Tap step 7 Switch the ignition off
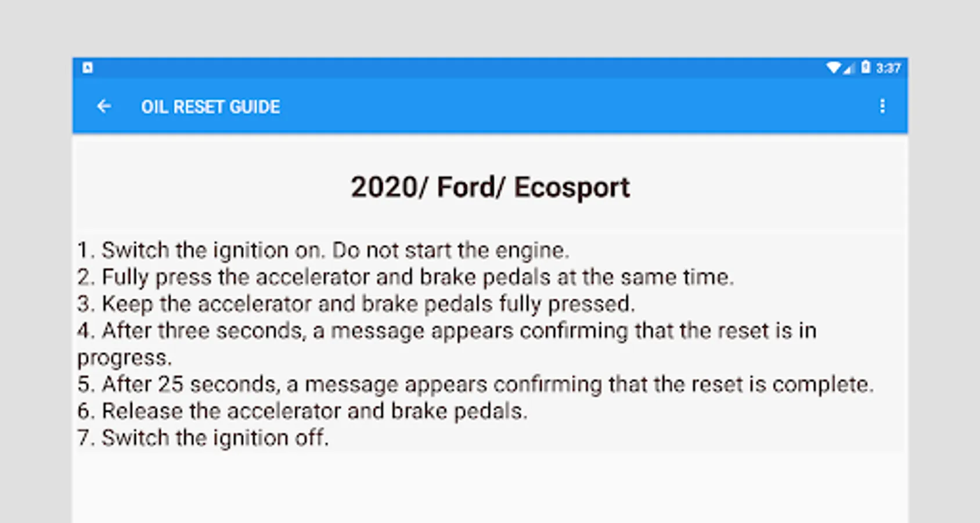Screen dimensions: 980x523 tap(203, 438)
